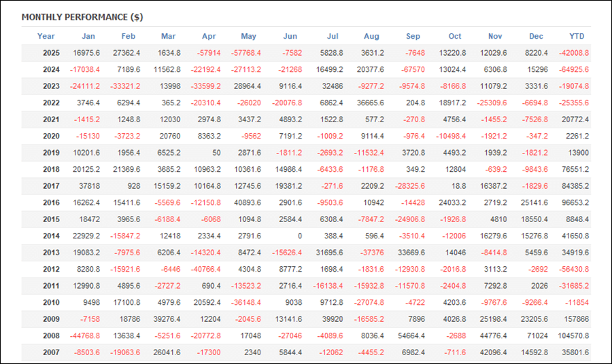Select the 2025 year row label
This screenshot has height=364, width=612.
[x=51, y=53]
